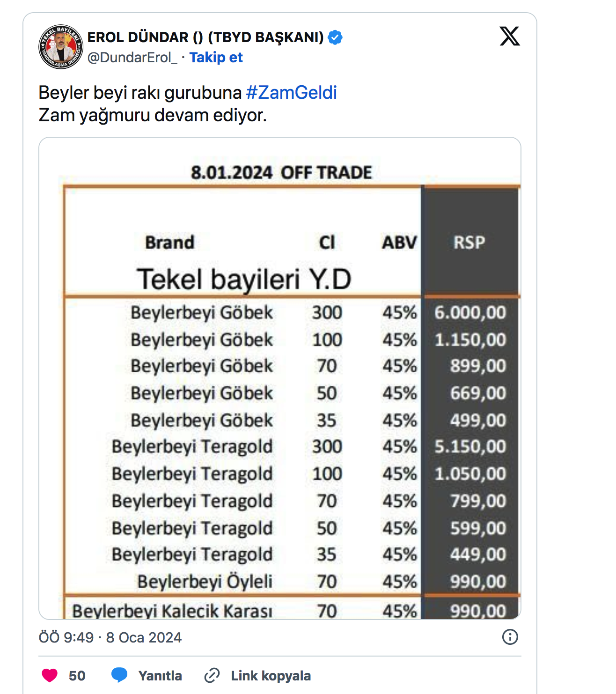This screenshot has height=694, width=616.
Task: Click the blue verified badge
Action: [x=335, y=37]
